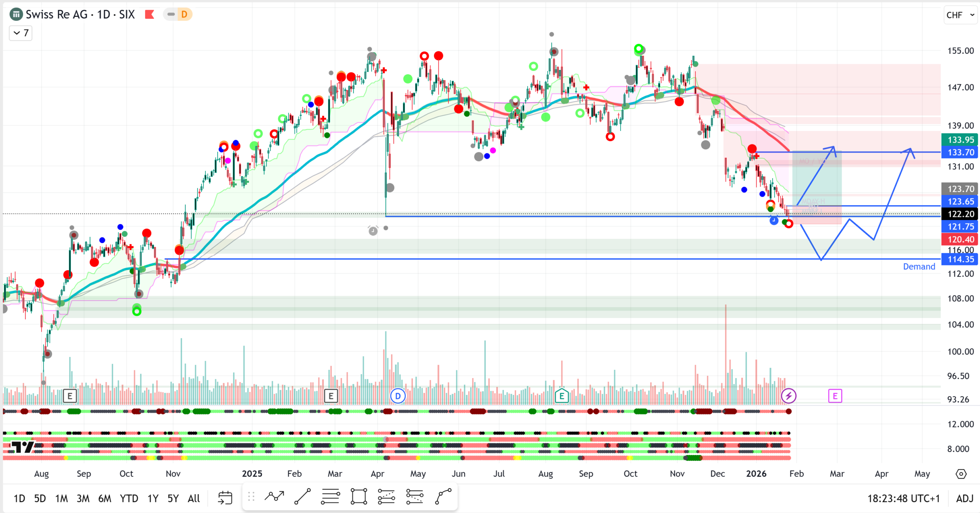Expand the 7 indicators legend
This screenshot has height=513, width=980.
point(21,33)
